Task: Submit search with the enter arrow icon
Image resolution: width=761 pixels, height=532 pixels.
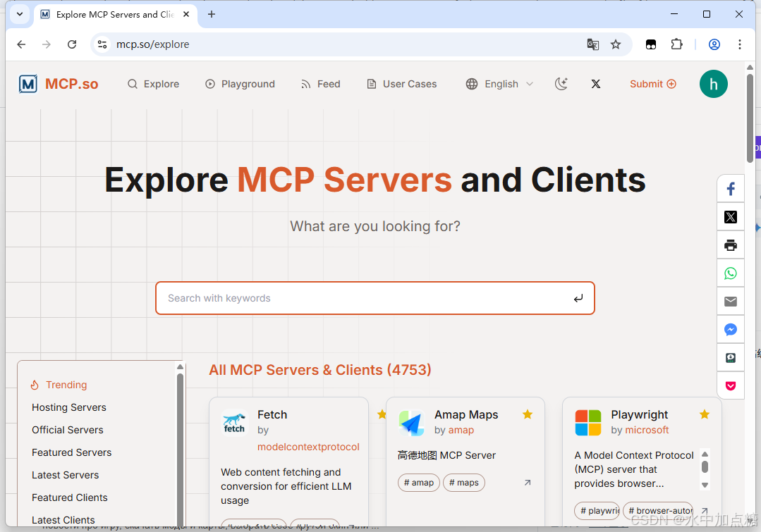Action: point(578,298)
